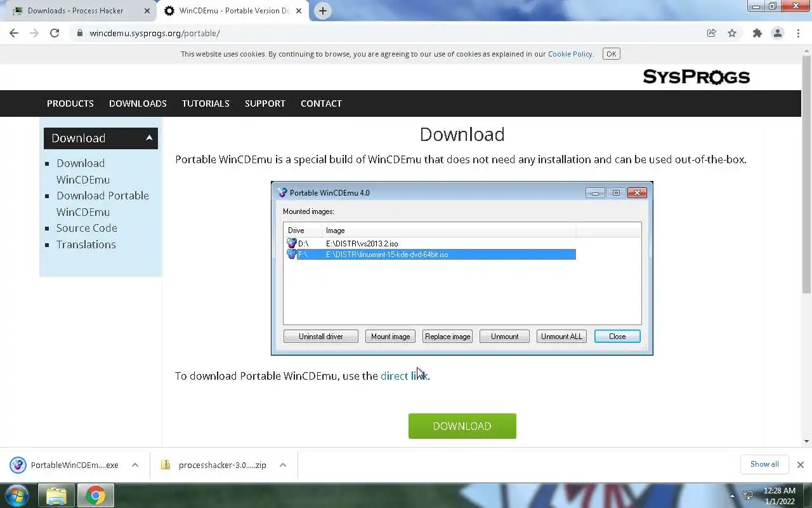Expand options for processhacker zip download
The image size is (812, 508).
tap(283, 465)
